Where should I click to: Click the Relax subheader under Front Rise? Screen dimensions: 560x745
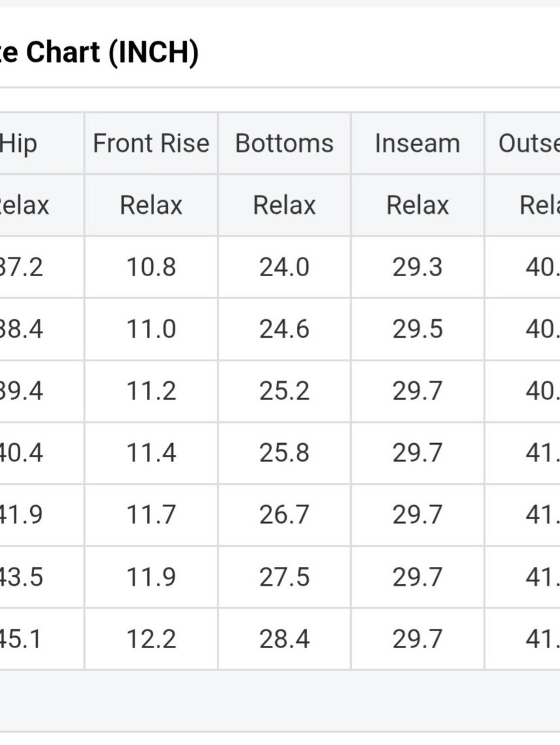tap(151, 205)
